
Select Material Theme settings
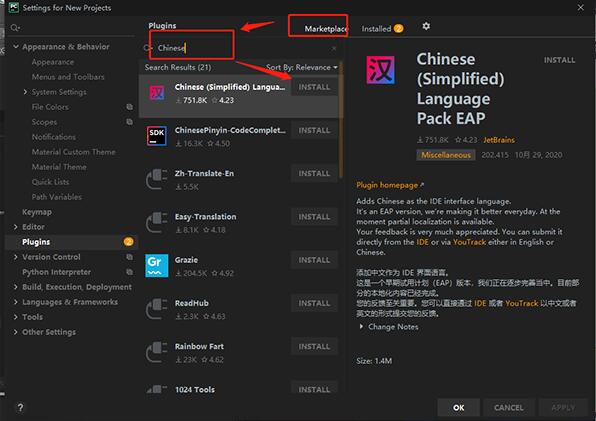(59, 167)
